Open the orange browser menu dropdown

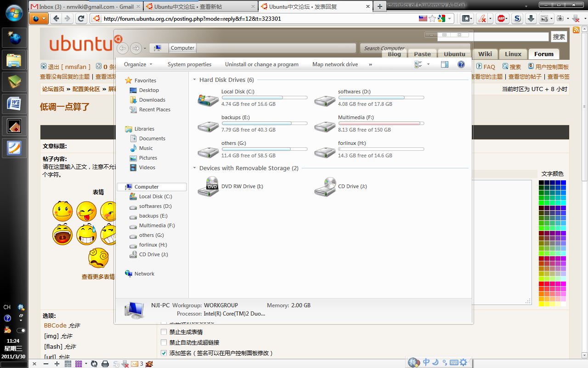click(39, 18)
